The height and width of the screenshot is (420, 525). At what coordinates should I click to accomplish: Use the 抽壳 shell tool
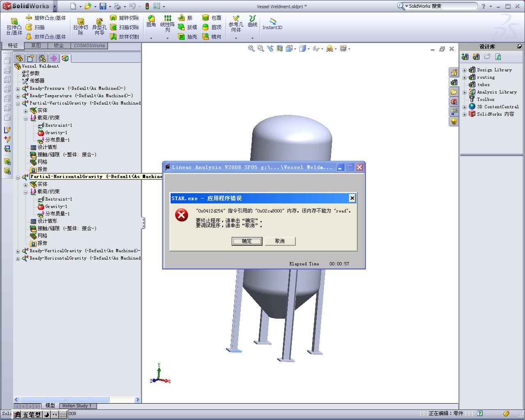[188, 37]
